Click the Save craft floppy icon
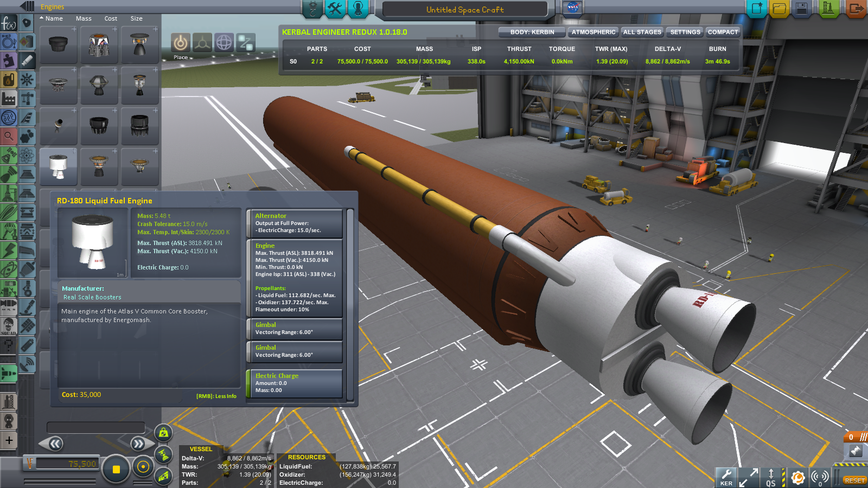 coord(802,9)
